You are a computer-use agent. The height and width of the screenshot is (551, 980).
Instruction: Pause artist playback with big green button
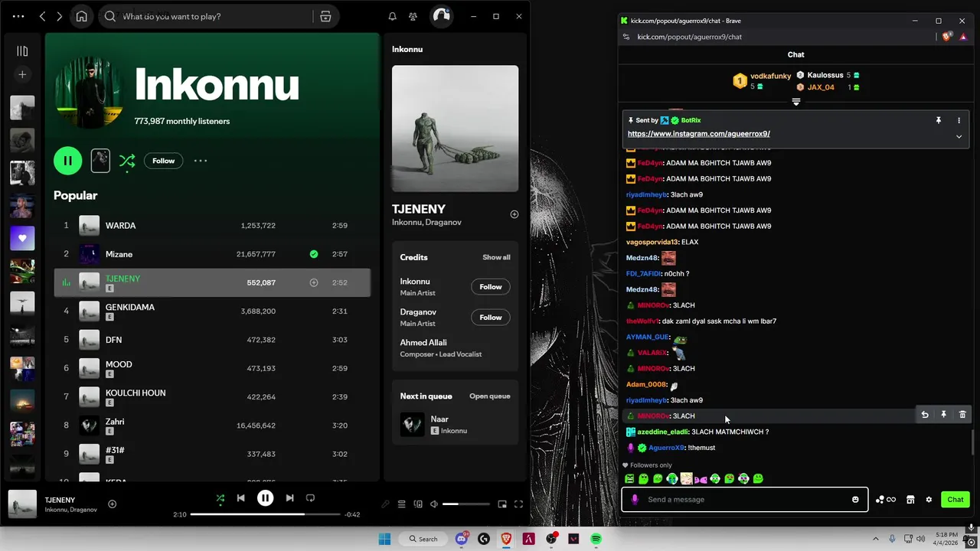pyautogui.click(x=67, y=161)
